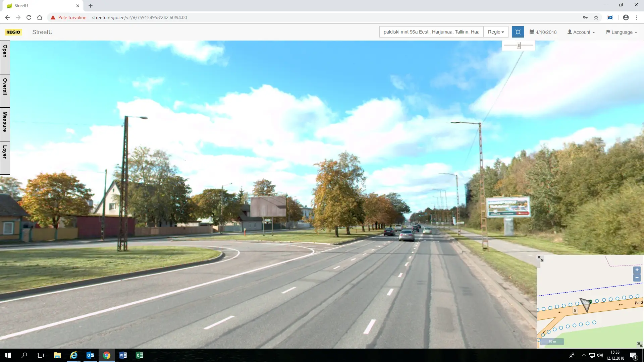
Task: Open the Measure side panel tab
Action: (5, 124)
